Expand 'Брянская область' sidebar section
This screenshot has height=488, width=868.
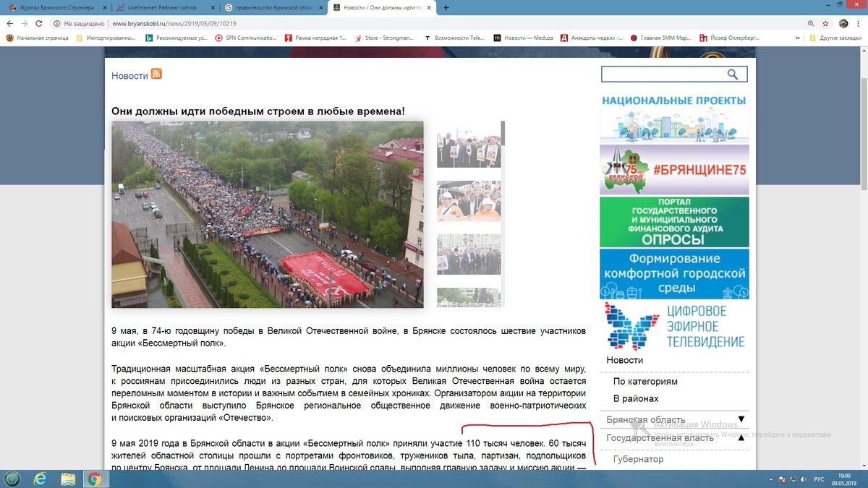(741, 419)
